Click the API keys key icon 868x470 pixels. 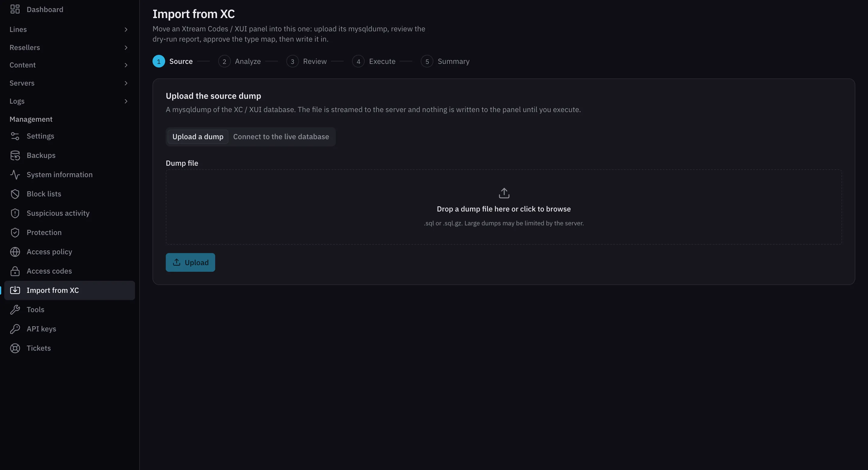15,329
